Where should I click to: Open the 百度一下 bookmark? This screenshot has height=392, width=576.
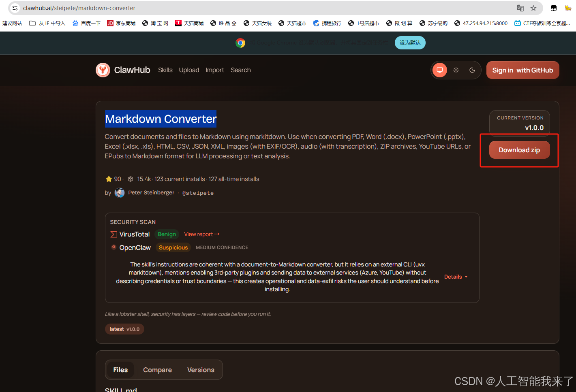(x=86, y=23)
